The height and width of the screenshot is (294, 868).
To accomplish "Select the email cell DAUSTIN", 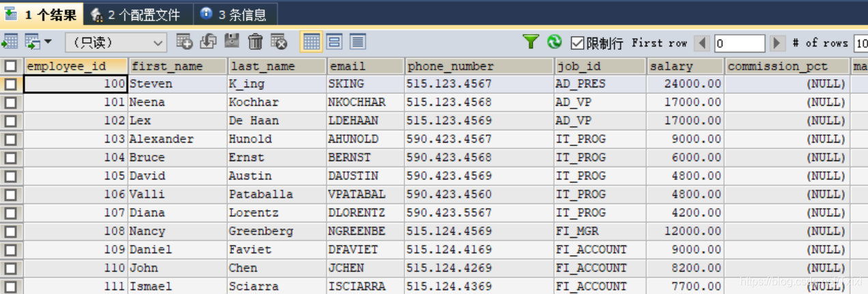I will (365, 176).
